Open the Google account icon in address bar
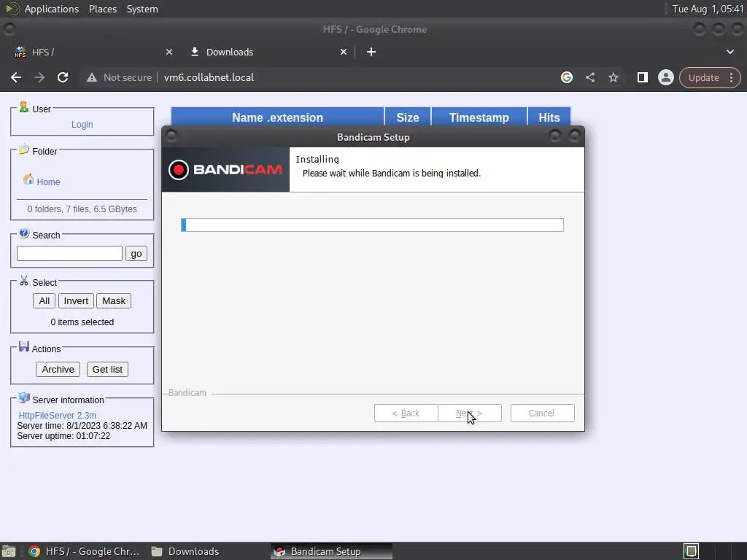Viewport: 747px width, 560px height. 566,77
